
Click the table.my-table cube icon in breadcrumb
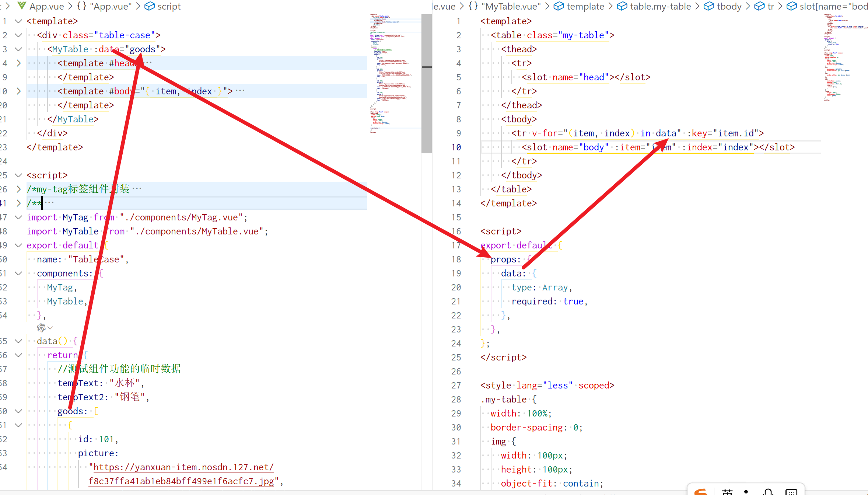622,6
